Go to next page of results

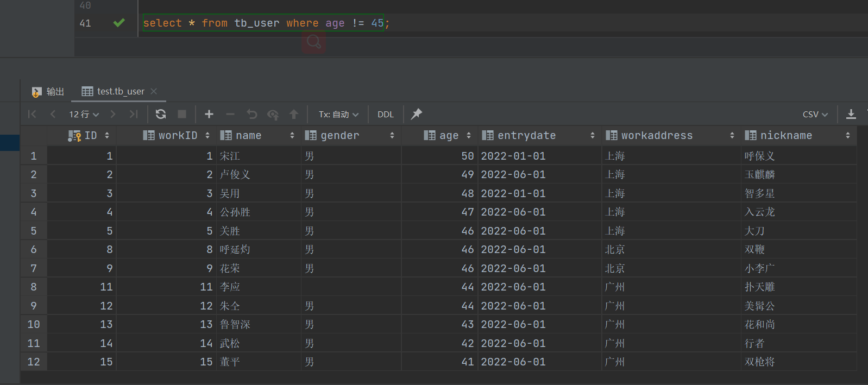tap(113, 114)
